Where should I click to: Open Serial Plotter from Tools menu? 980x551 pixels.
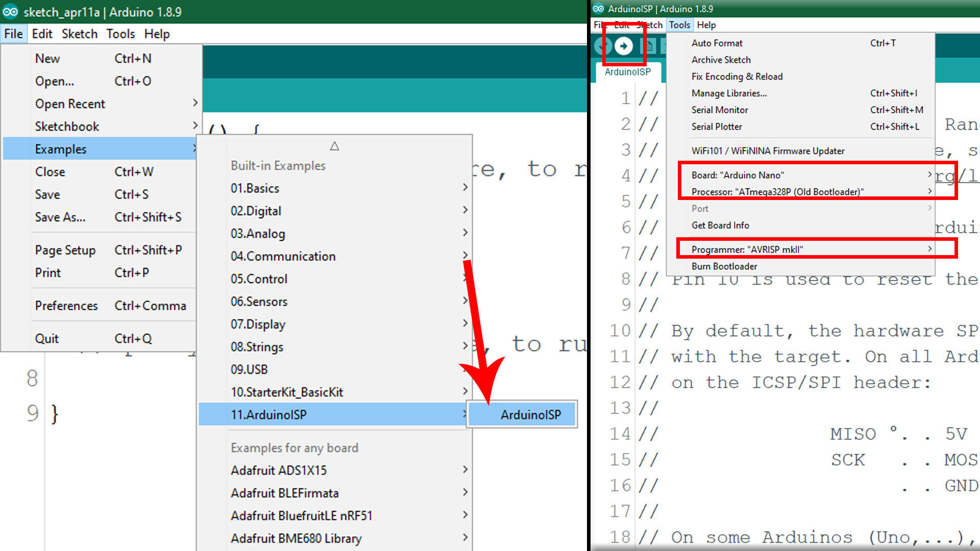click(x=801, y=127)
